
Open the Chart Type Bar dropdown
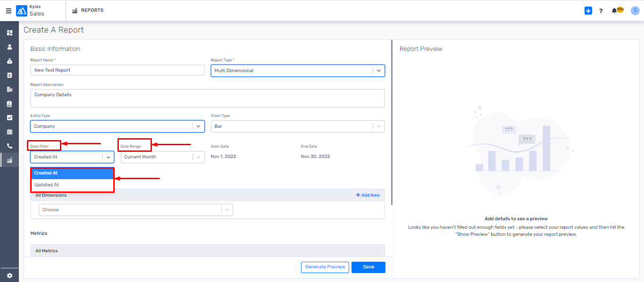pos(298,126)
